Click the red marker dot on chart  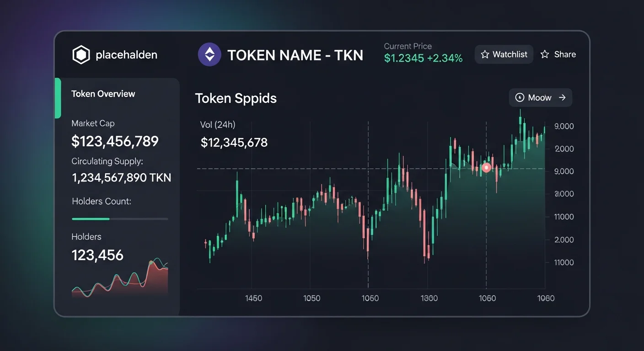486,168
